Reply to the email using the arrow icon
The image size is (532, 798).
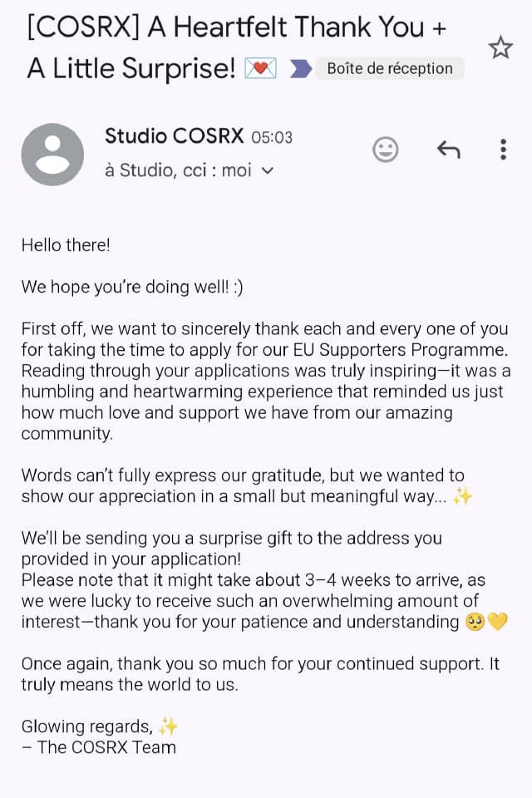(x=448, y=150)
